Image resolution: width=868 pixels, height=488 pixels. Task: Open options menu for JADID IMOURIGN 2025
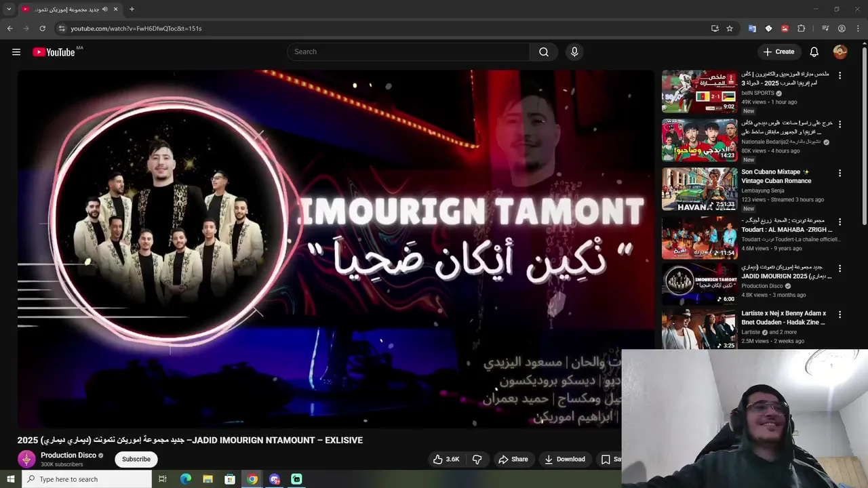(x=840, y=268)
